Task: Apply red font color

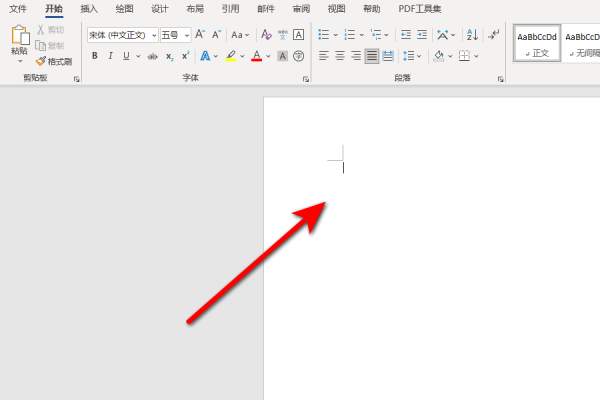Action: 256,56
